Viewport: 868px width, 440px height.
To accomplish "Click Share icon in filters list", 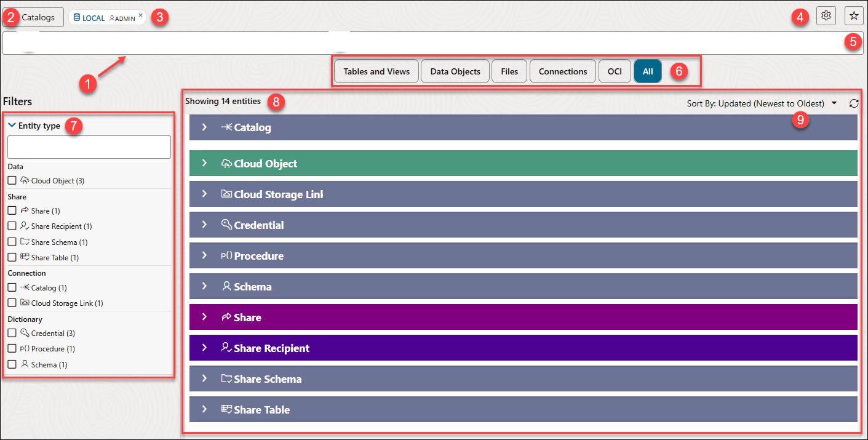I will pyautogui.click(x=25, y=210).
